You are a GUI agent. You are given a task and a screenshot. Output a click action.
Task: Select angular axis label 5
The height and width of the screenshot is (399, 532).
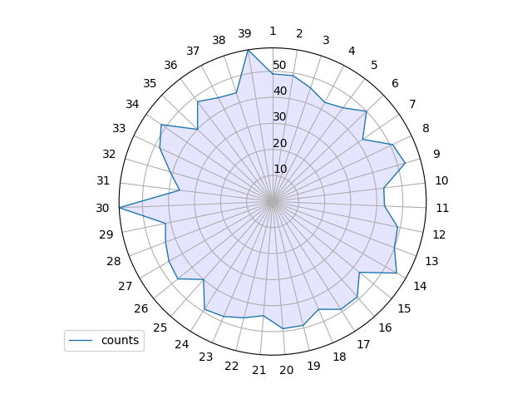tap(374, 65)
